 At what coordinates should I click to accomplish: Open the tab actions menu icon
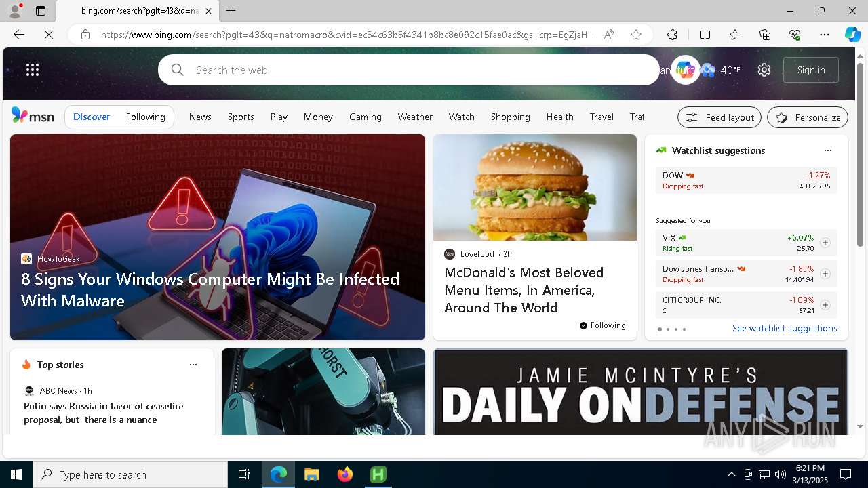click(x=41, y=11)
